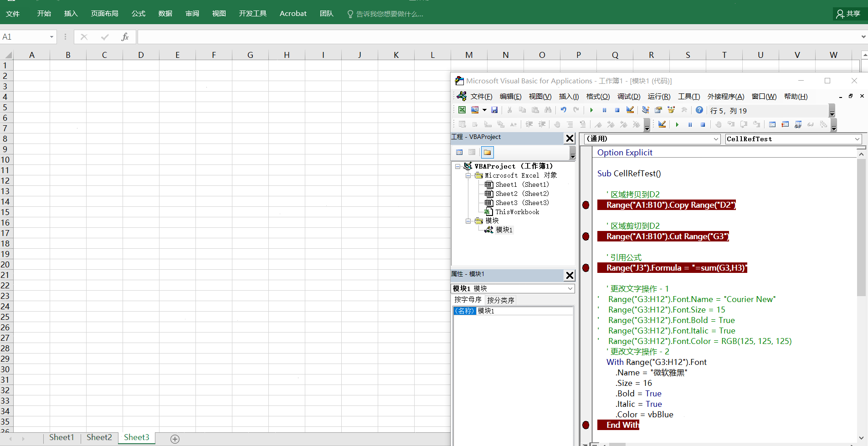Click the outdent icon on Edit toolbar
Image resolution: width=868 pixels, height=446 pixels.
[542, 124]
